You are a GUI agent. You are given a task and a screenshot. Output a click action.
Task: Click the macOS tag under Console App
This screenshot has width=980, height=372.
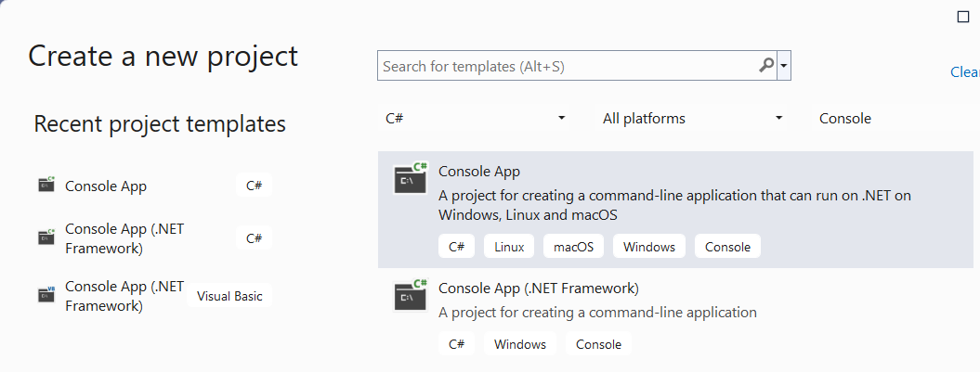coord(573,247)
